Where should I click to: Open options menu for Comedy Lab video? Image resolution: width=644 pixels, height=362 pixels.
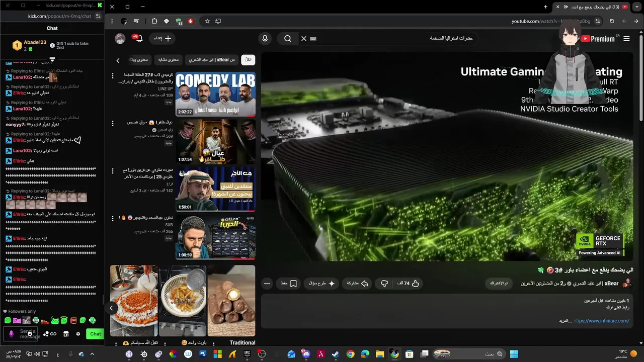click(x=113, y=75)
